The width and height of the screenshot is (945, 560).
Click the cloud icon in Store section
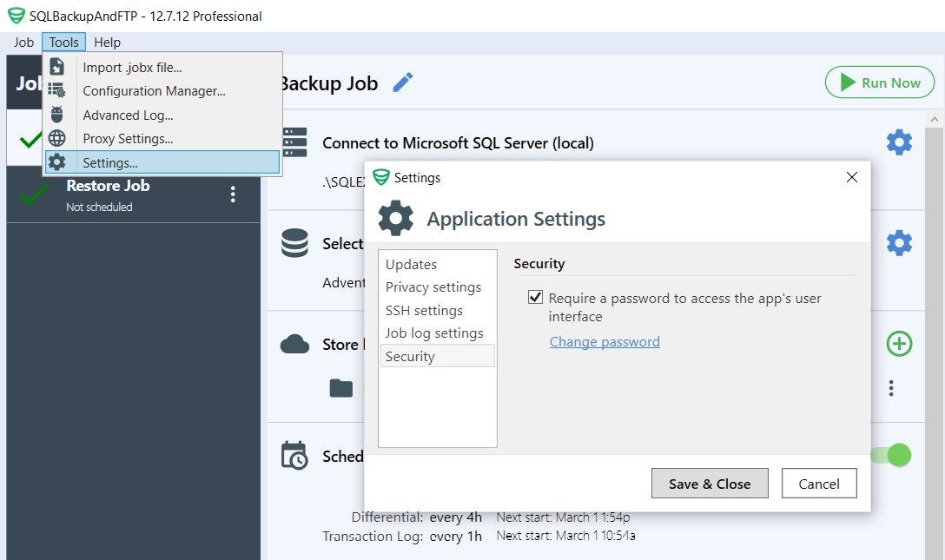[294, 345]
